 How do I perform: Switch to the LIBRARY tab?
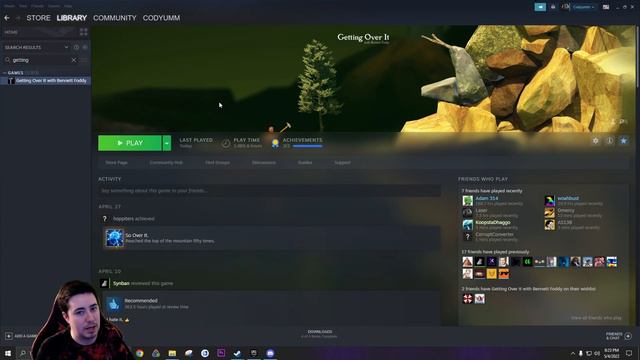(x=71, y=18)
